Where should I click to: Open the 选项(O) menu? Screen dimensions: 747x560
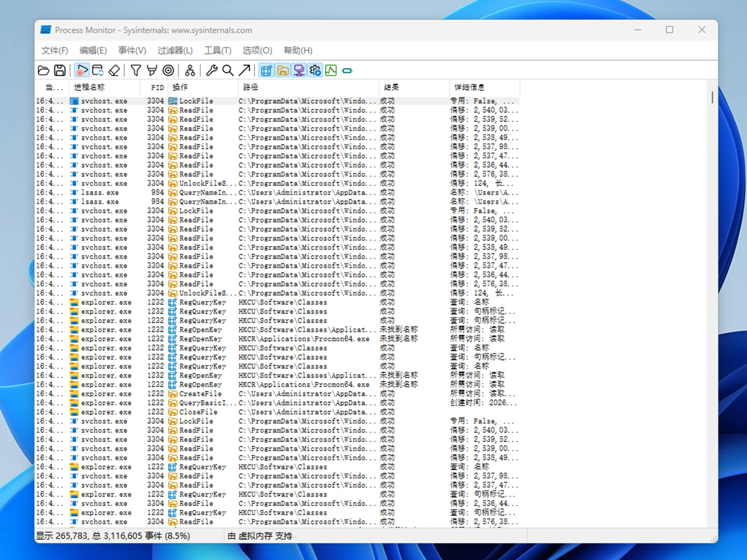point(257,50)
